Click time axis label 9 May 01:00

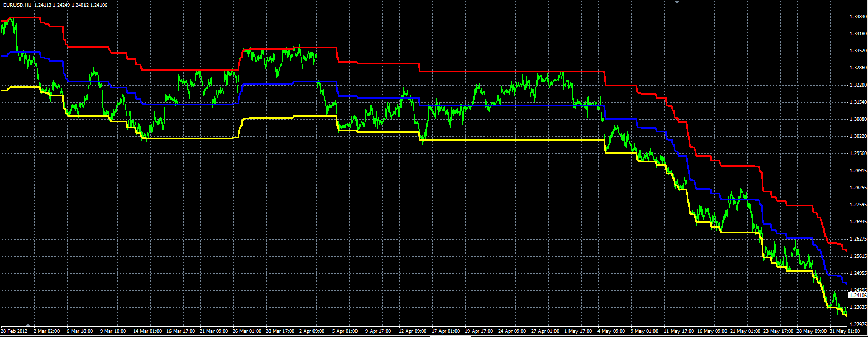coord(645,331)
